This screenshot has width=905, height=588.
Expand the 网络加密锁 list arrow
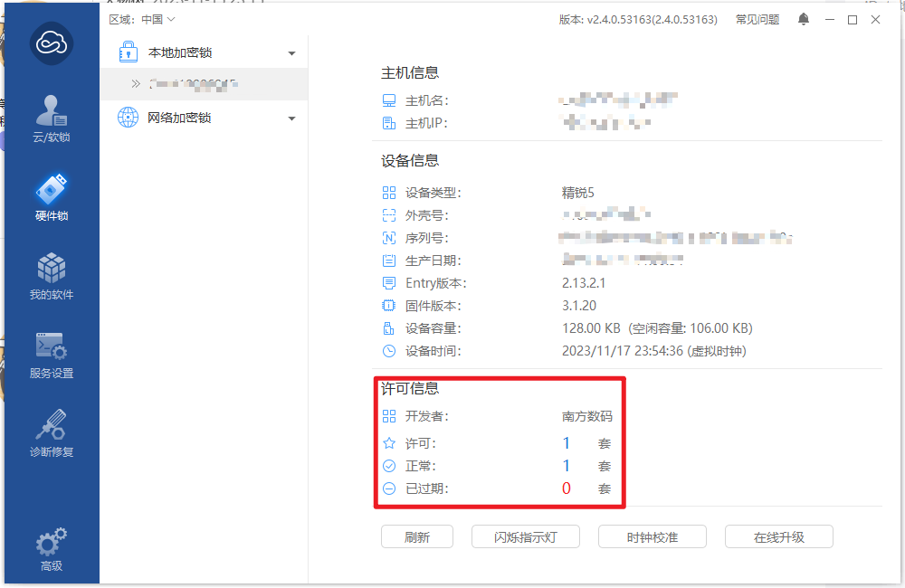coord(291,119)
